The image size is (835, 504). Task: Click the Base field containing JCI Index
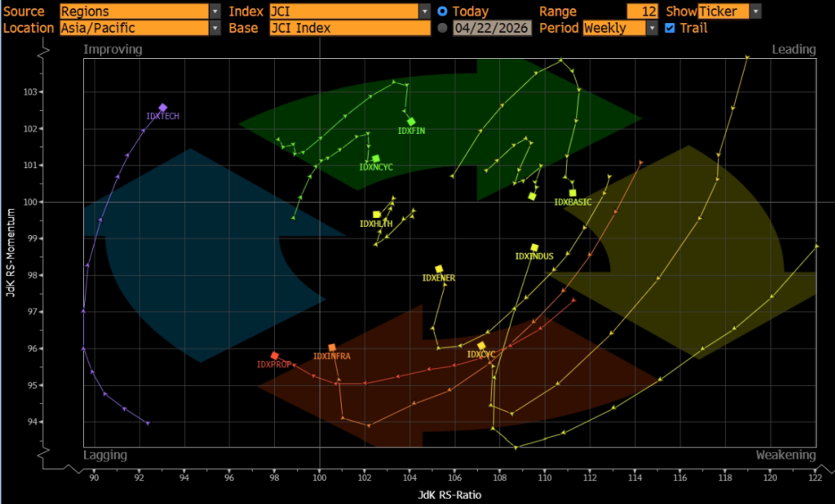click(x=349, y=28)
